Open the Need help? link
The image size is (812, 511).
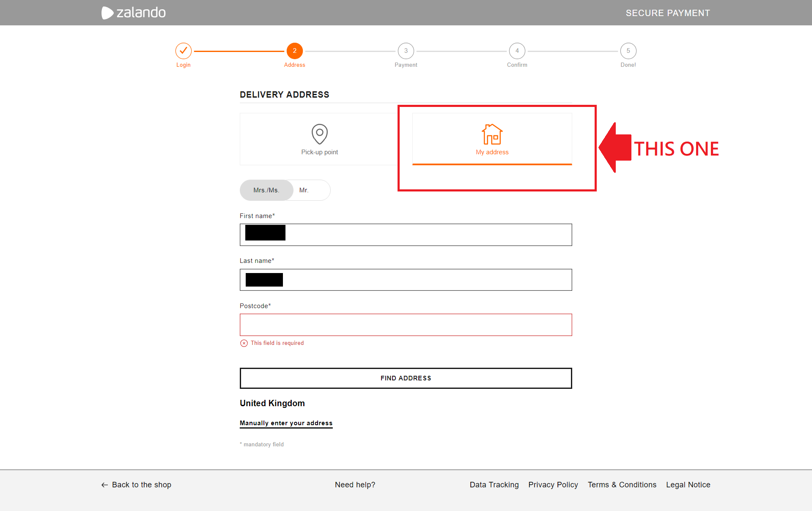(355, 485)
